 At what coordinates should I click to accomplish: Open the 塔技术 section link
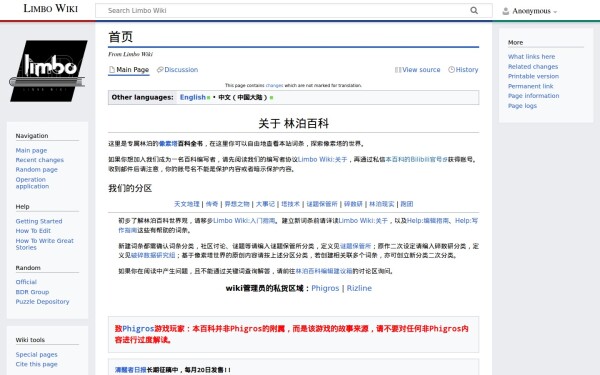click(290, 204)
